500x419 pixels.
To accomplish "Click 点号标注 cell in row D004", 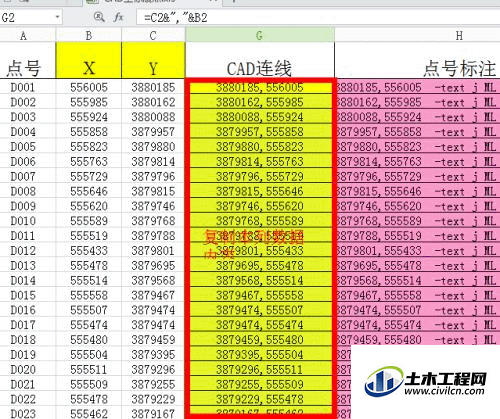I will 417,132.
